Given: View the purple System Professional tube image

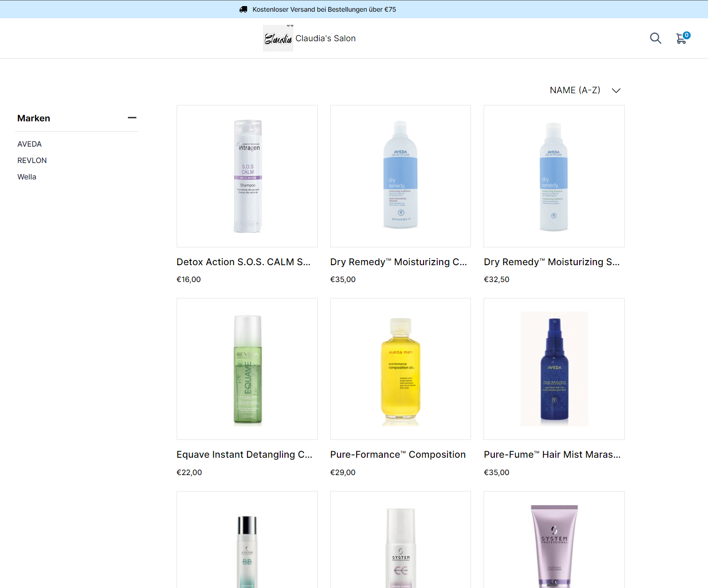Looking at the screenshot, I should point(554,540).
